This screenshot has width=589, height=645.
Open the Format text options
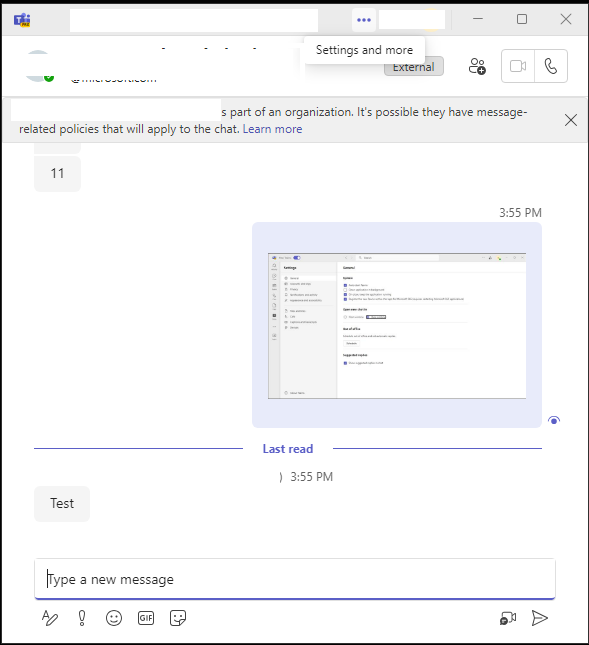(50, 618)
